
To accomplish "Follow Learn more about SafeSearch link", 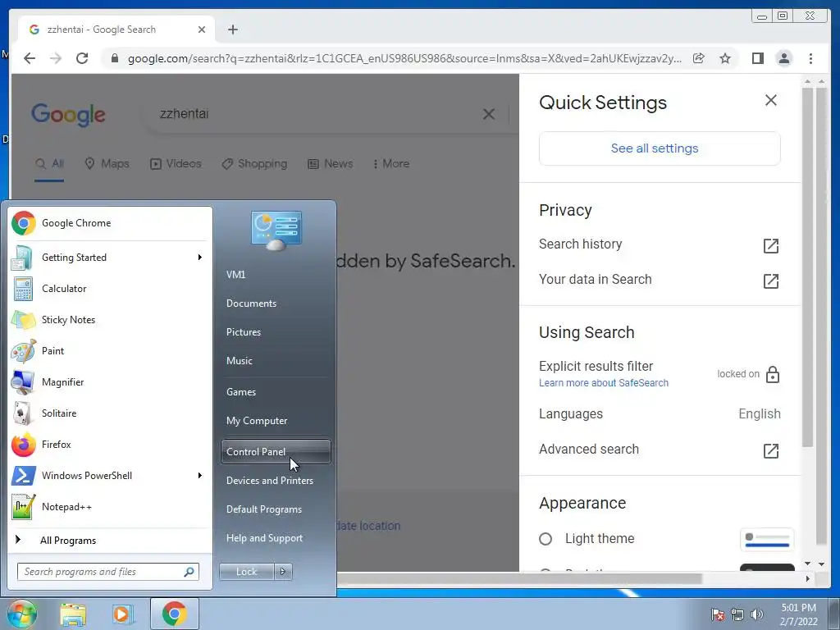I will point(604,383).
